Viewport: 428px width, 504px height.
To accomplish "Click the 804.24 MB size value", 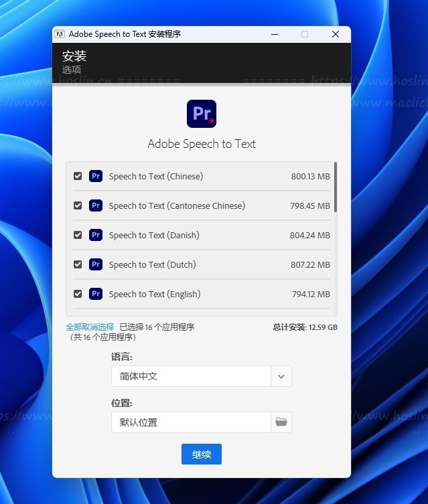I will click(310, 236).
